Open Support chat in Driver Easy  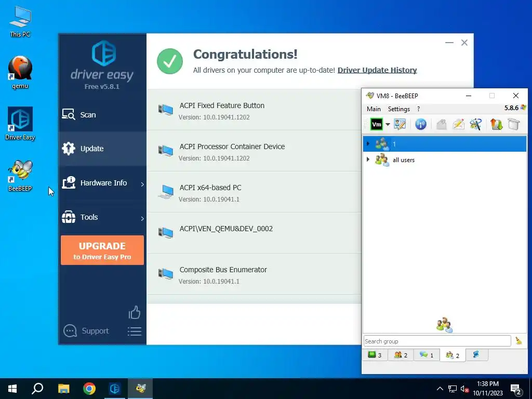[86, 331]
